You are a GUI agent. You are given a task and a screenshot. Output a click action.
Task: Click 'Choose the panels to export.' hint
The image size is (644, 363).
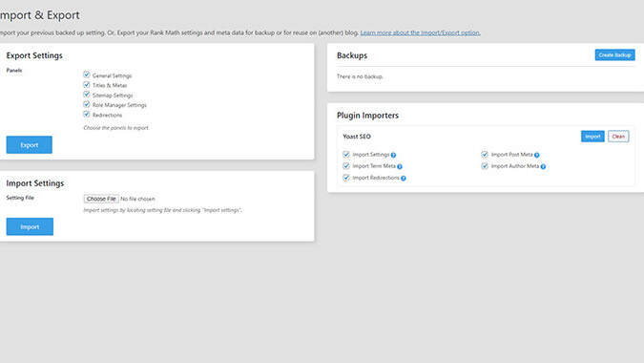pyautogui.click(x=116, y=128)
